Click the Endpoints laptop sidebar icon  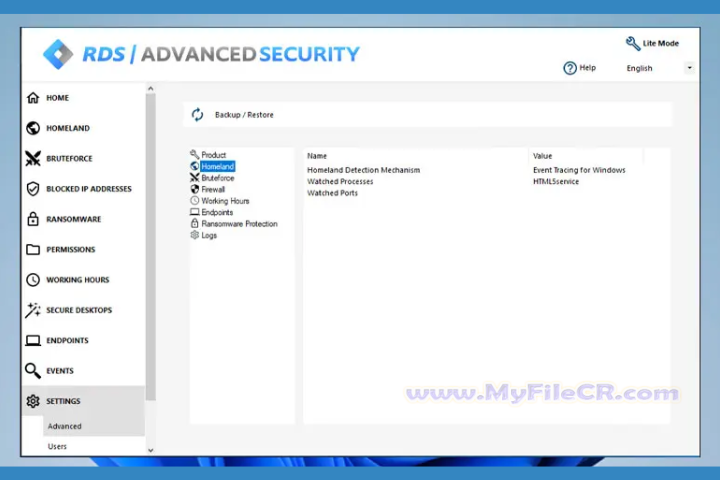(x=33, y=340)
